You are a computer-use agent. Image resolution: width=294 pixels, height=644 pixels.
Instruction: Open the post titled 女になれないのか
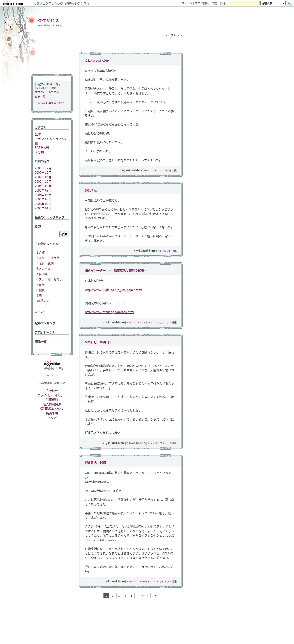(x=97, y=60)
